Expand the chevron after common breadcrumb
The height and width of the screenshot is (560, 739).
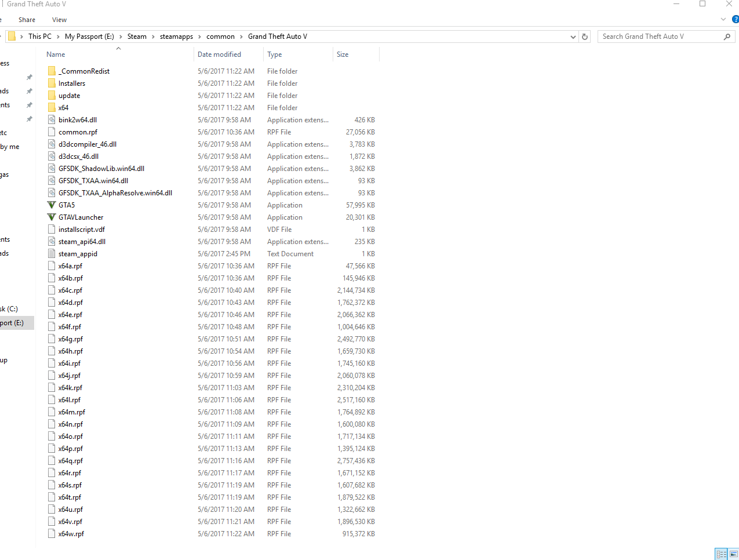point(241,37)
